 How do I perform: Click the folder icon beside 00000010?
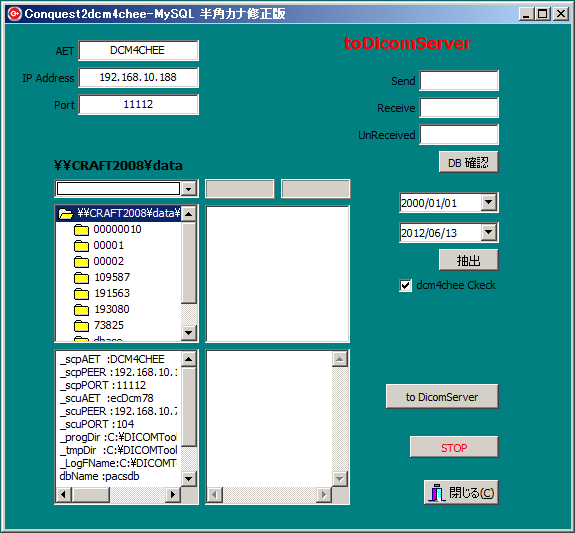point(81,230)
